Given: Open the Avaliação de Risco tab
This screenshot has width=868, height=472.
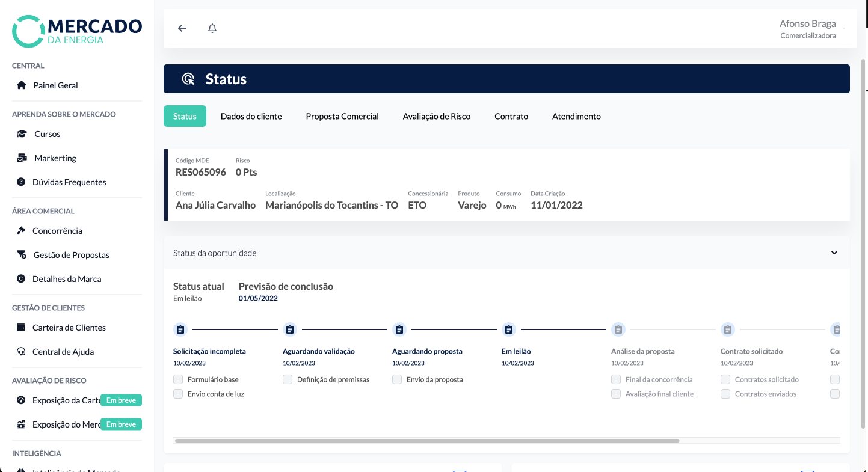Looking at the screenshot, I should (x=437, y=116).
